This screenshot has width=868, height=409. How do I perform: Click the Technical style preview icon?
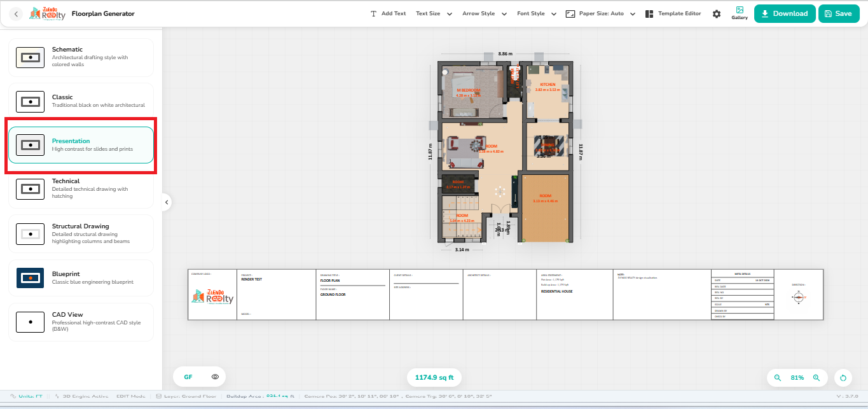tap(30, 189)
